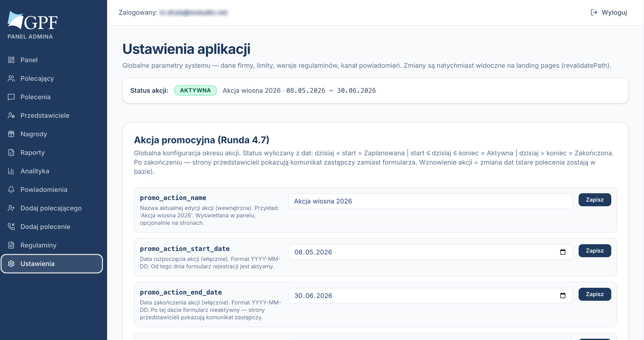Click the Polecający people icon

click(11, 78)
